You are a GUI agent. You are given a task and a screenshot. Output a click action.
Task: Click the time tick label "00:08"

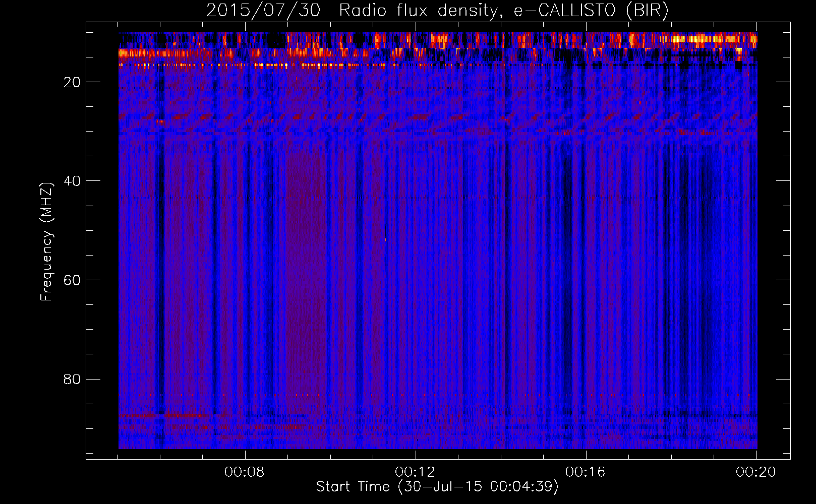coord(245,472)
